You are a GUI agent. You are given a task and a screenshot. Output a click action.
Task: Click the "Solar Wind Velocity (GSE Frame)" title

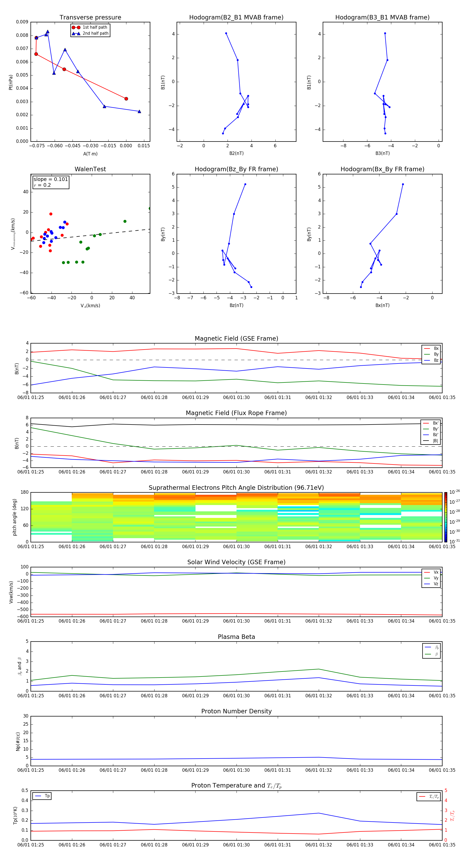tap(236, 562)
